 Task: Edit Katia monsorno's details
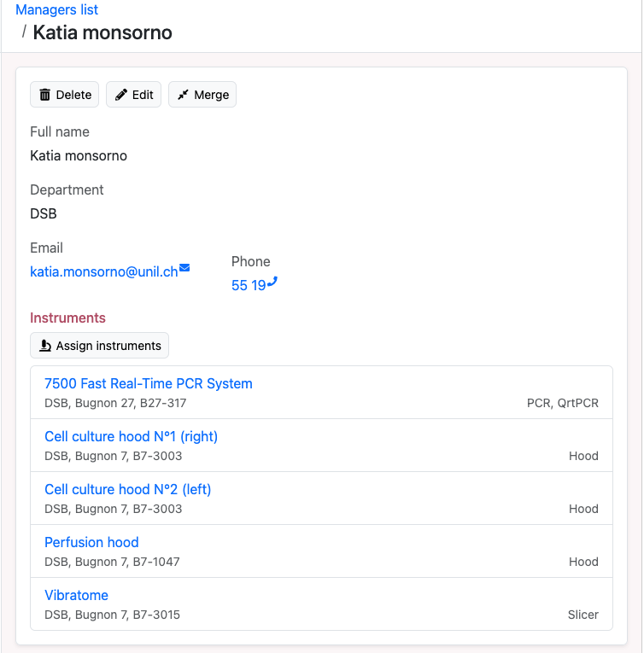[x=134, y=95]
